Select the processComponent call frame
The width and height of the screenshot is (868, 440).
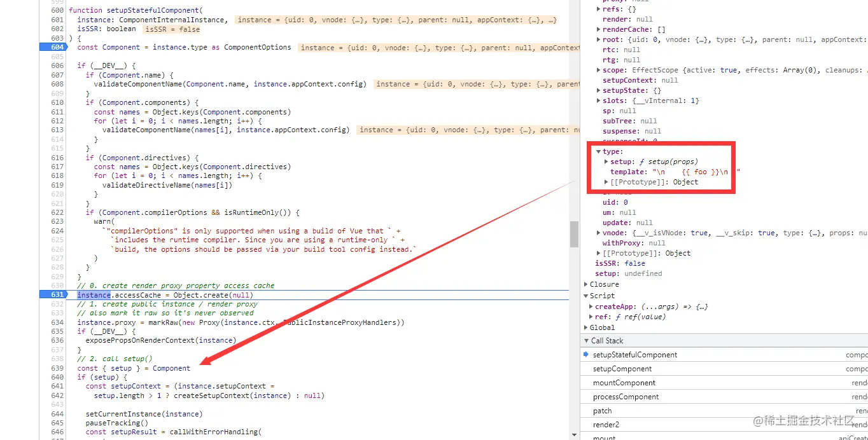click(724, 397)
